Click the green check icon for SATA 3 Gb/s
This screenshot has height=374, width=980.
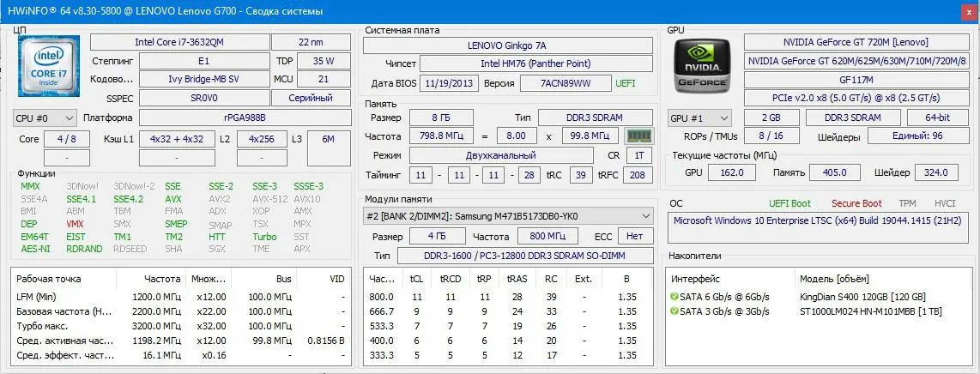click(674, 311)
